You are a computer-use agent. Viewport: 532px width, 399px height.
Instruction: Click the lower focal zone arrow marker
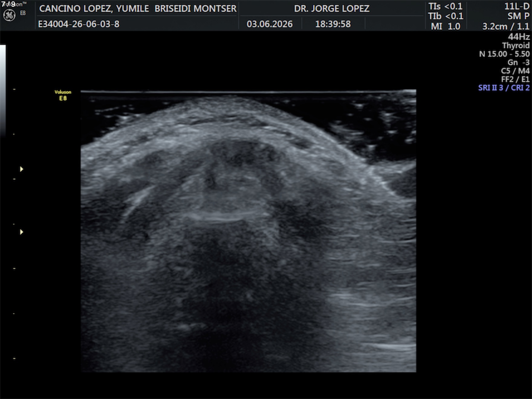click(x=21, y=232)
